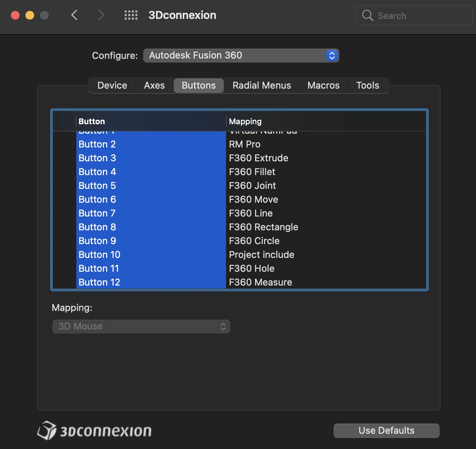Select the Buttons tab
The image size is (476, 449).
199,85
